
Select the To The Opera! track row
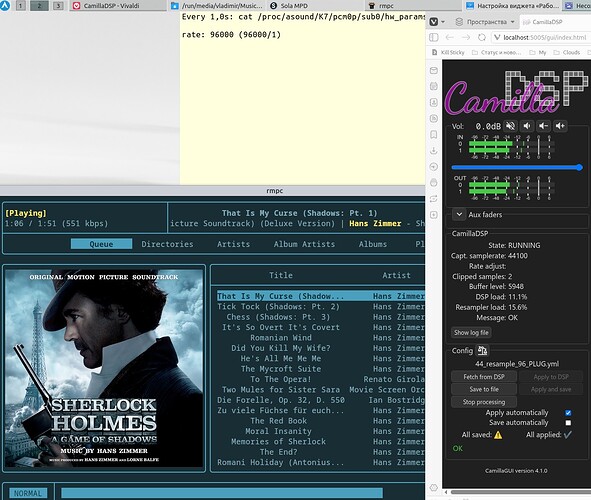pyautogui.click(x=321, y=379)
